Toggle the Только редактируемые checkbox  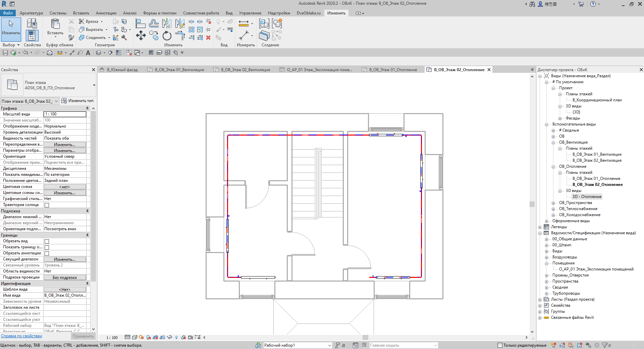500,345
